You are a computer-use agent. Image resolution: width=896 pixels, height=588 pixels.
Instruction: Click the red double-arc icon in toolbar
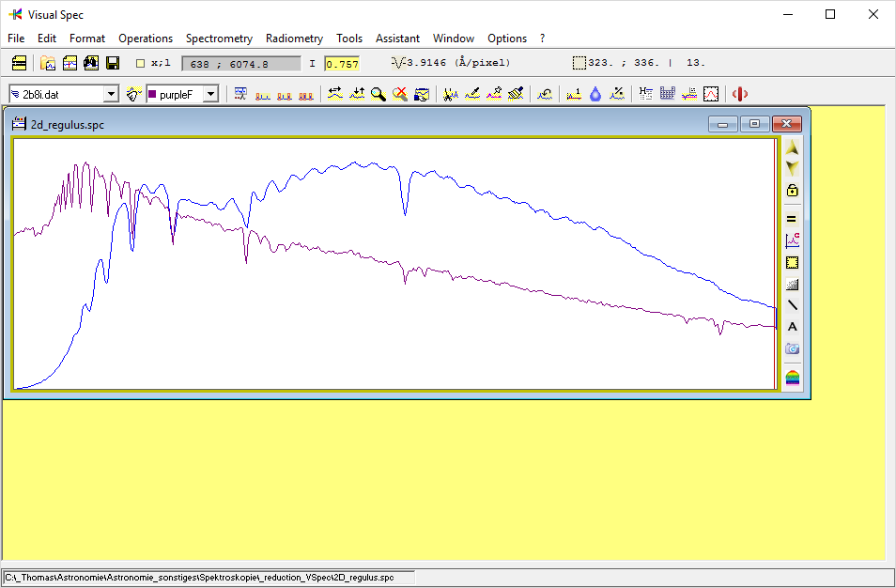(740, 94)
